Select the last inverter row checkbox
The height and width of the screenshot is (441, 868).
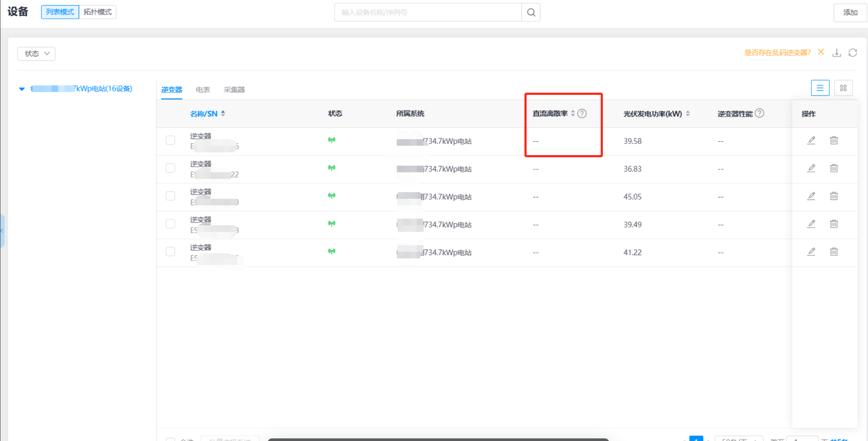(170, 251)
